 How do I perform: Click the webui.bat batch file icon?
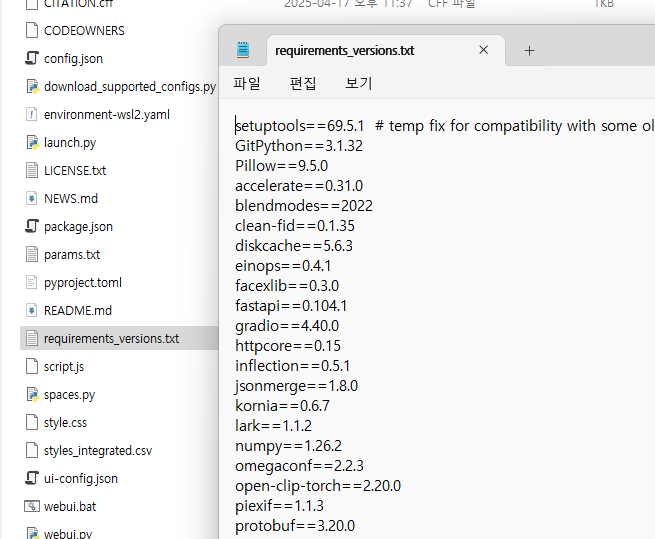[x=32, y=506]
